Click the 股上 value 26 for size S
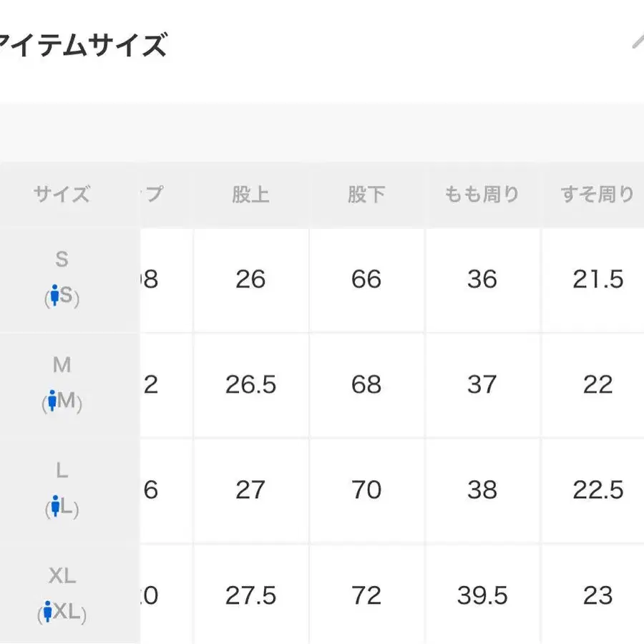 click(x=250, y=279)
